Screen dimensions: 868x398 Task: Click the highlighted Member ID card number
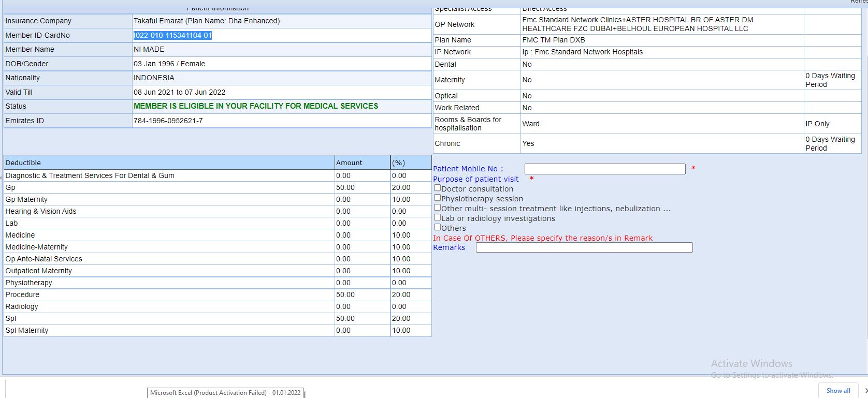pos(172,35)
